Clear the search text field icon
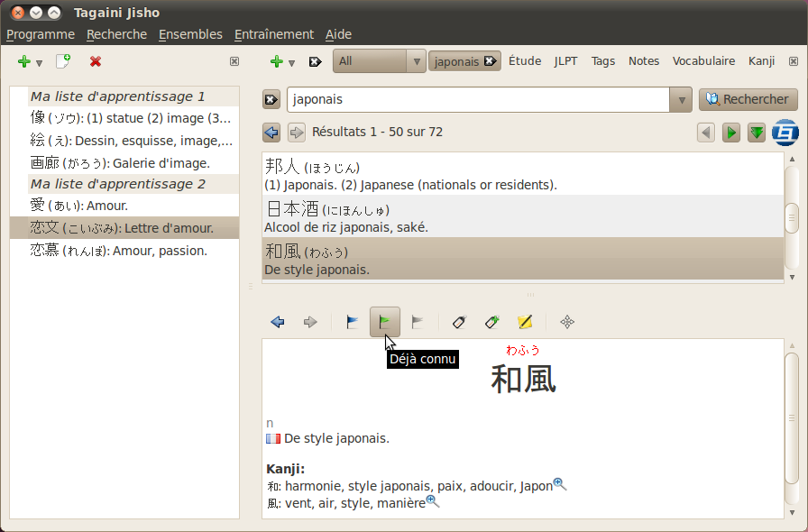This screenshot has height=532, width=808. tap(271, 99)
